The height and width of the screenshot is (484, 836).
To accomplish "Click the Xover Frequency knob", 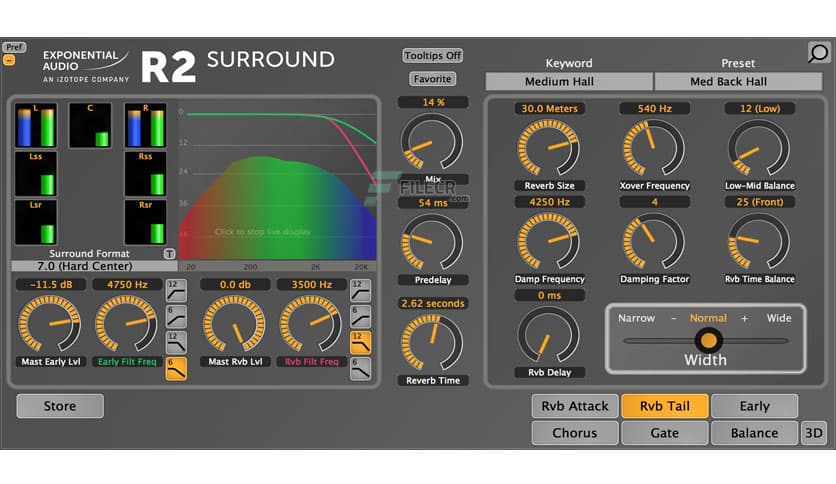I will (654, 148).
